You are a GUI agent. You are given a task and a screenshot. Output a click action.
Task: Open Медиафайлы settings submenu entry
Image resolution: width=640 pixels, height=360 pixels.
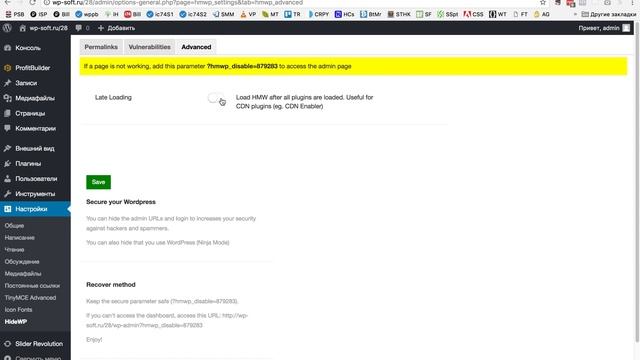click(23, 273)
